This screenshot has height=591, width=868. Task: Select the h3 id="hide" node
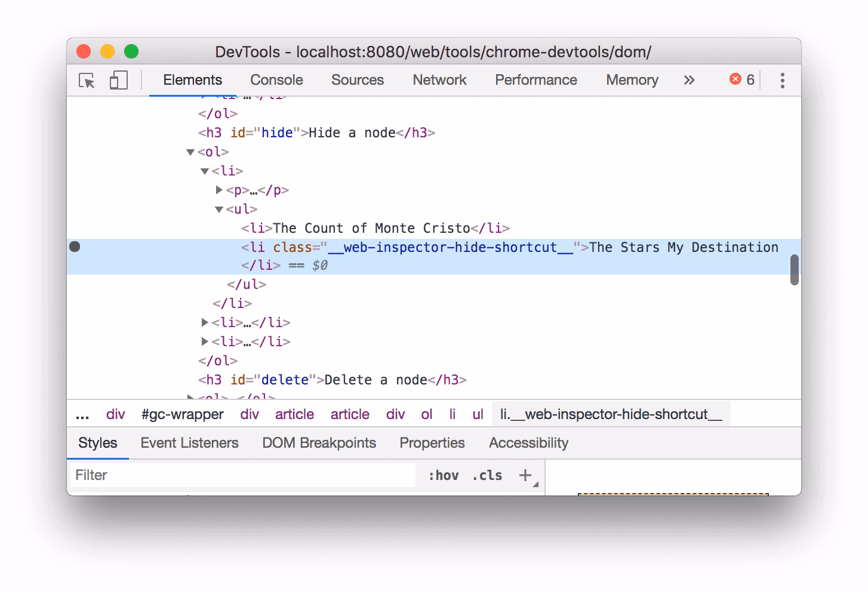tap(316, 133)
